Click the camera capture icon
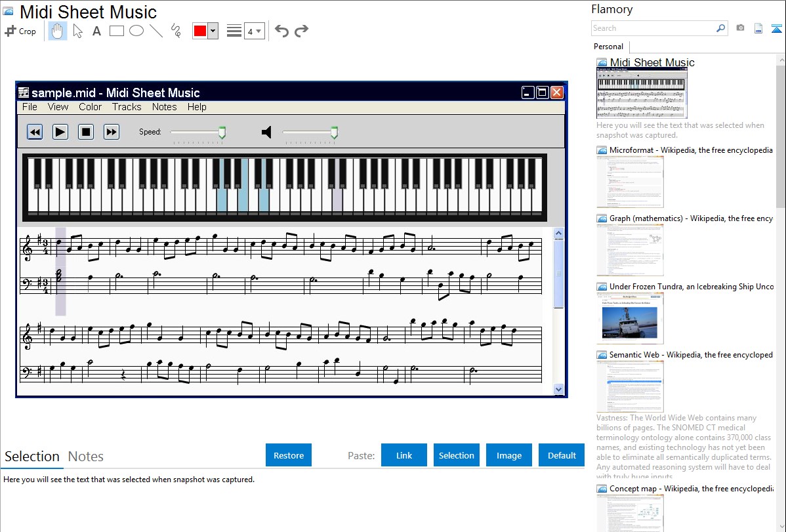Viewport: 786px width, 532px height. click(740, 28)
